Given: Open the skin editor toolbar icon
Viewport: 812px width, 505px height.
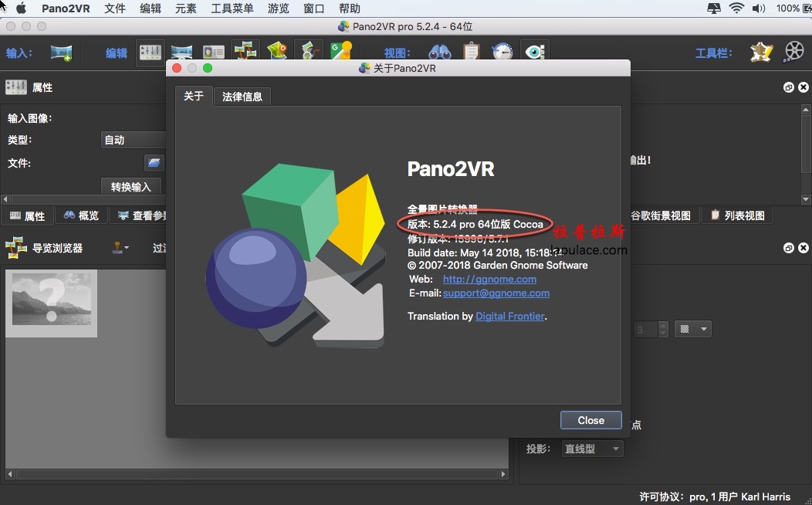Looking at the screenshot, I should 309,51.
